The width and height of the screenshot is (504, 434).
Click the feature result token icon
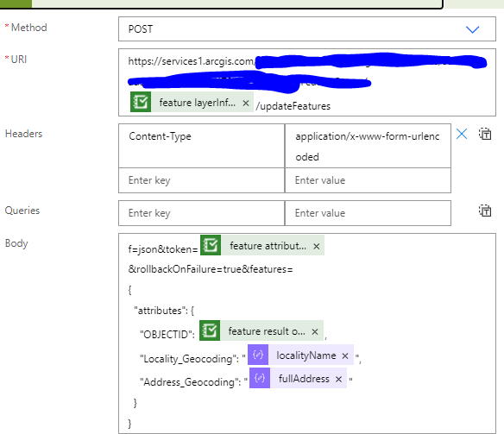pyautogui.click(x=210, y=330)
